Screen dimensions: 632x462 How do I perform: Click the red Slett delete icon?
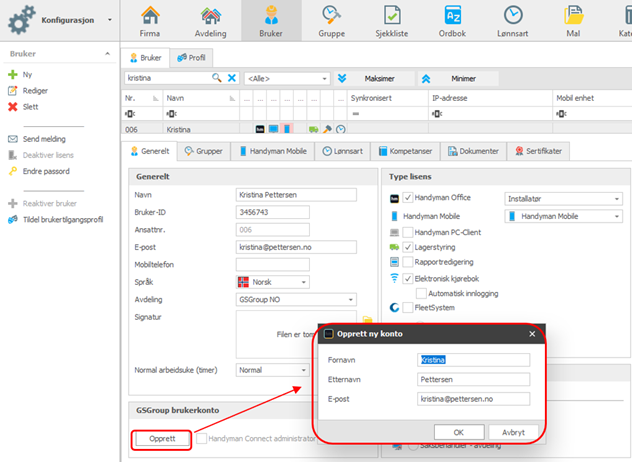[13, 107]
